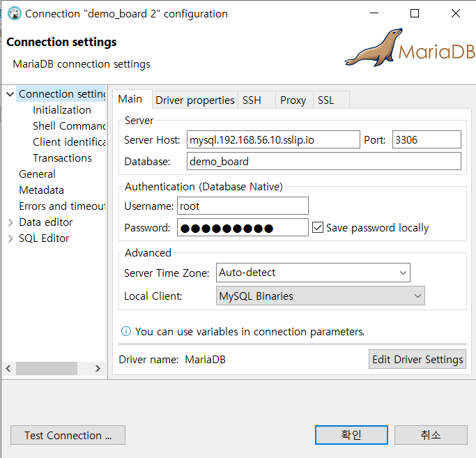
Task: Switch to the Driver properties tab
Action: [195, 100]
